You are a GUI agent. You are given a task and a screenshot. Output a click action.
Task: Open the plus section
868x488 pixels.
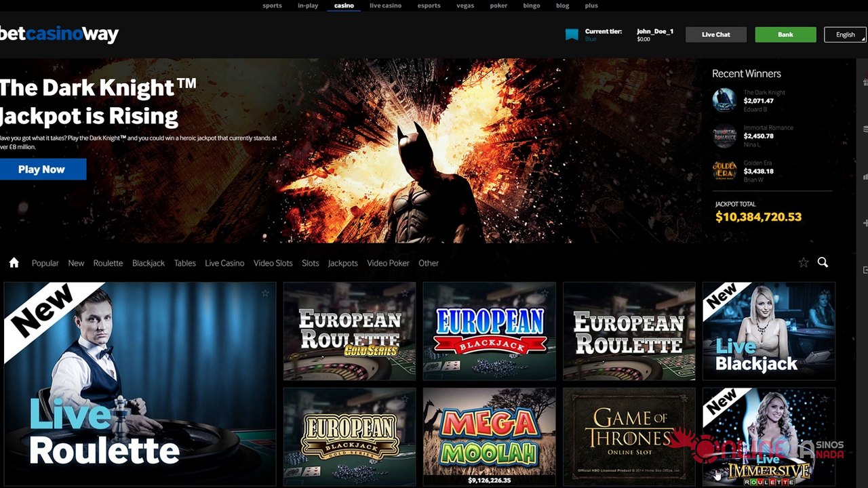pyautogui.click(x=591, y=5)
